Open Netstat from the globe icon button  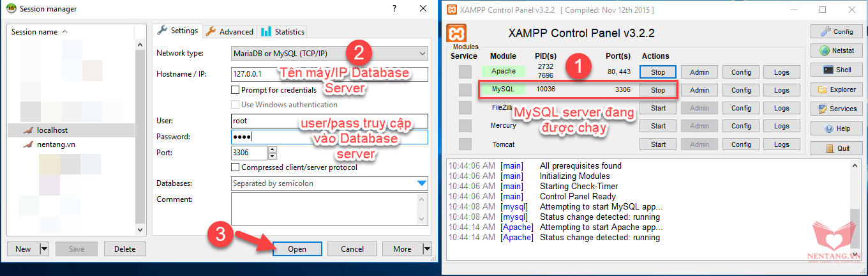point(836,50)
